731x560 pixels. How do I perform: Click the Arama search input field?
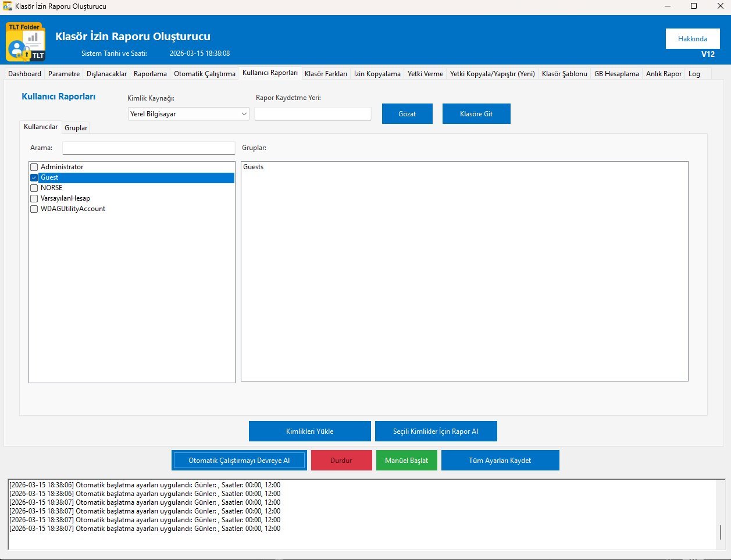tap(148, 148)
